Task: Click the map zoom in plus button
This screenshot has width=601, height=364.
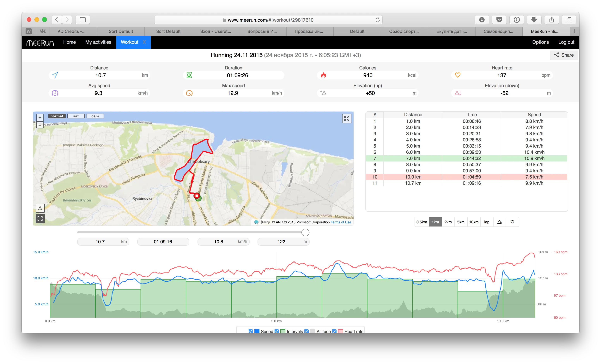Action: [40, 118]
